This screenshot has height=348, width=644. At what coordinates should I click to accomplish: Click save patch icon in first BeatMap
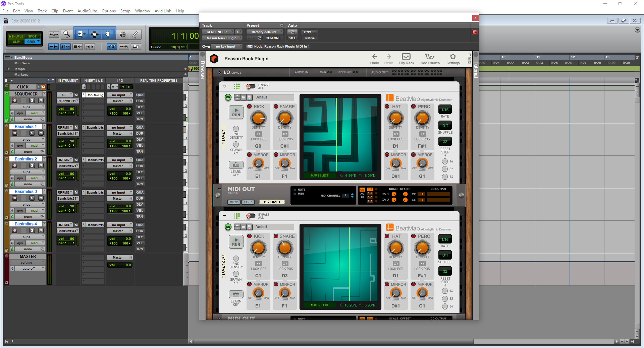click(250, 97)
